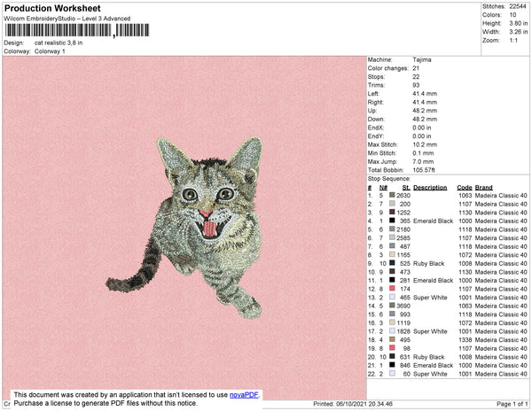Select the white swatch in stop row 13
Screen dimensions: 532x411
392,297
